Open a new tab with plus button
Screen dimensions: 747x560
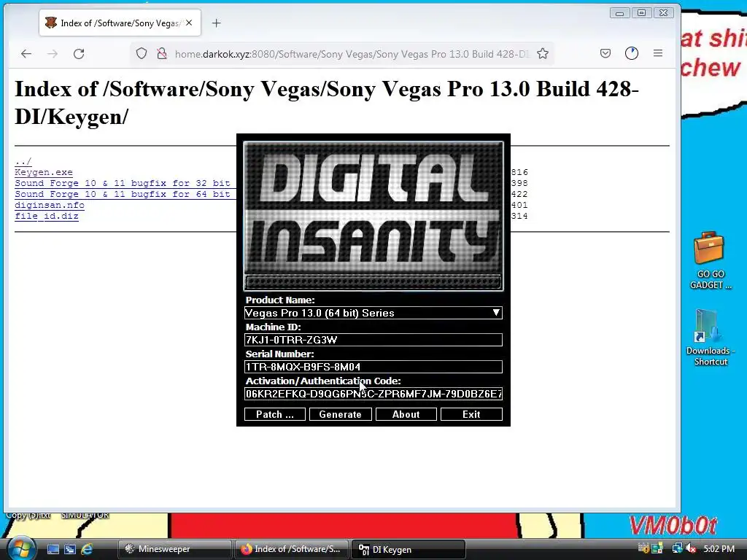[216, 23]
